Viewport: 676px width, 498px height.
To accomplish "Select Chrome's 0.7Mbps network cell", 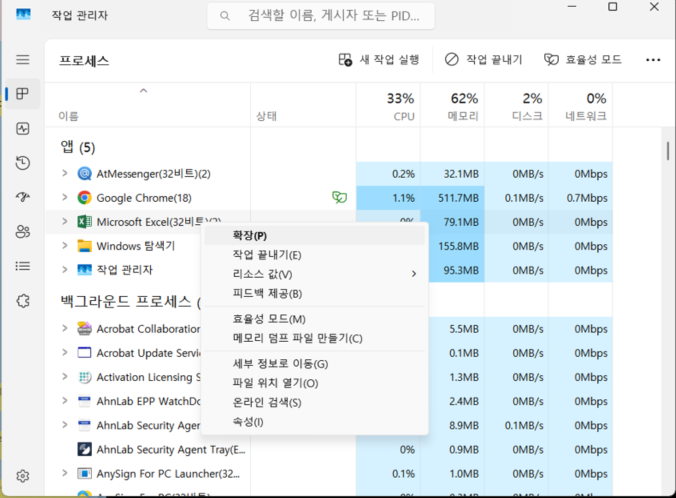I will (x=581, y=198).
